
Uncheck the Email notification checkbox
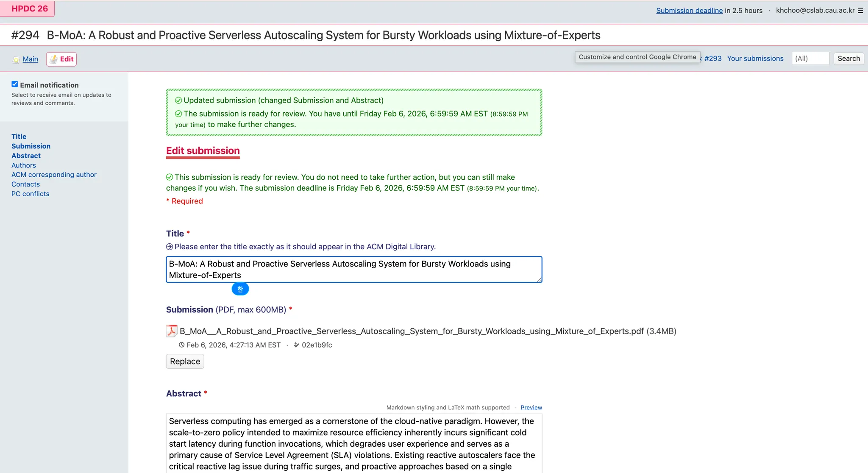15,84
